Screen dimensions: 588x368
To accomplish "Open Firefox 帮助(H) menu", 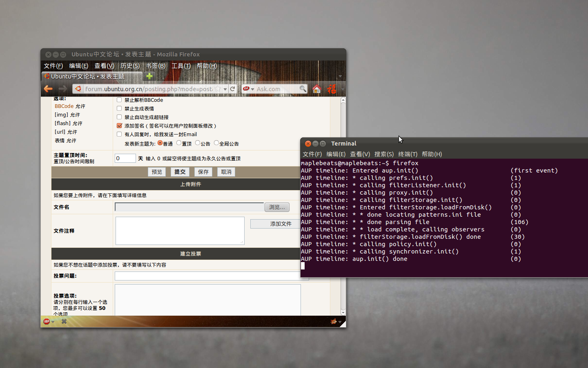I will click(207, 66).
